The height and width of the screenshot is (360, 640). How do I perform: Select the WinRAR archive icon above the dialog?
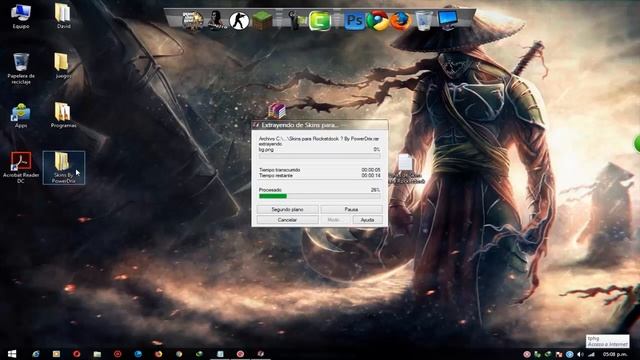(276, 110)
